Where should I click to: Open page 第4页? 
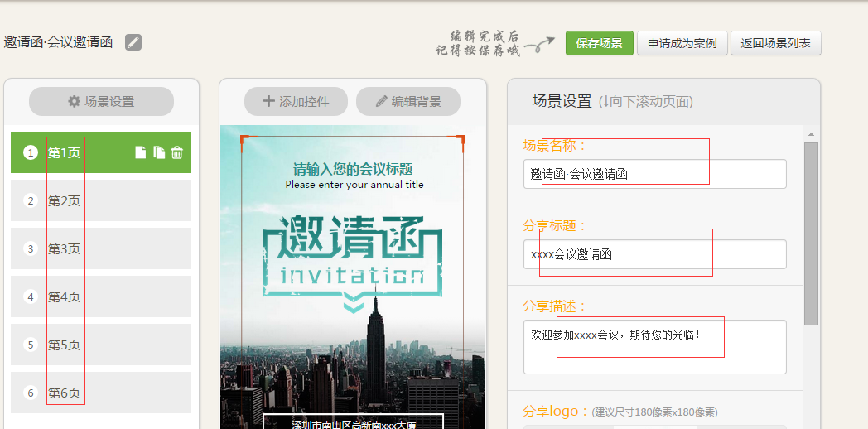coord(101,296)
